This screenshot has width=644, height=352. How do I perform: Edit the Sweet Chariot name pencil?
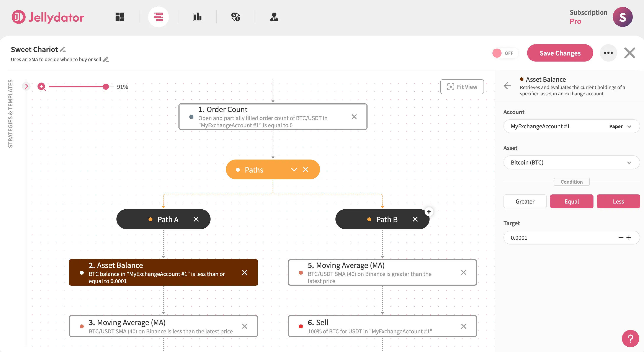coord(63,49)
